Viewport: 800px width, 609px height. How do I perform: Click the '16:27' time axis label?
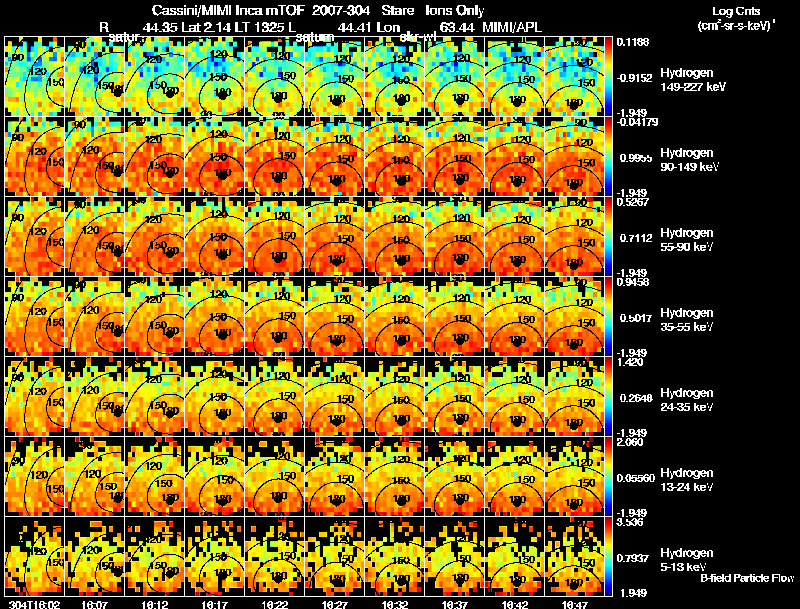pos(335,604)
